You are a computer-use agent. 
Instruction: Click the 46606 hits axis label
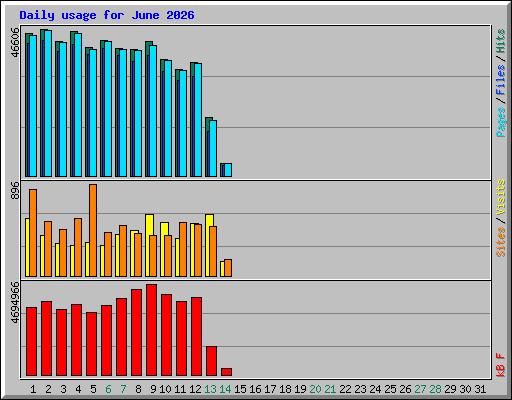[15, 42]
